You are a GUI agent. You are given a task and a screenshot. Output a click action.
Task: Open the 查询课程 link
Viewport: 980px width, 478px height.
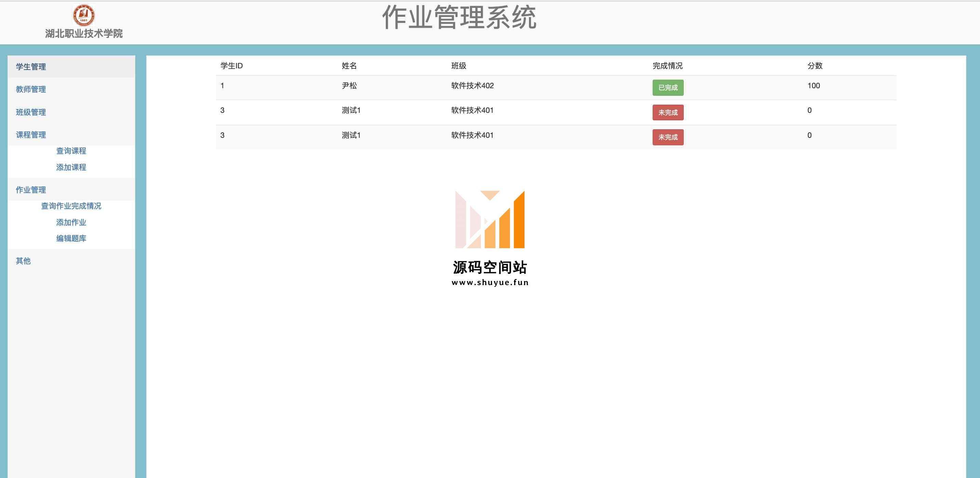[71, 151]
